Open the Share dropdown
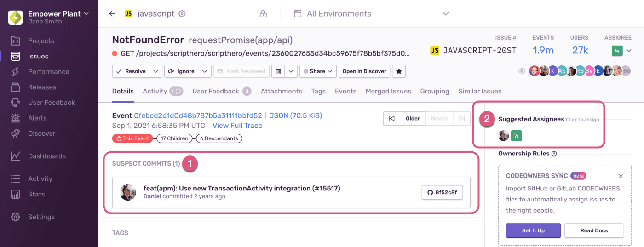Screen dimensions: 644x247 click(x=318, y=71)
